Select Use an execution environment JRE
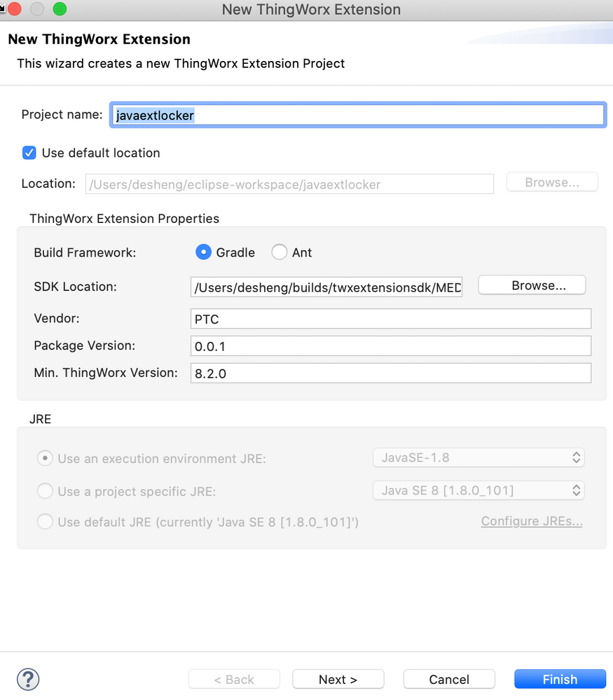Viewport: 613px width, 700px height. [45, 458]
